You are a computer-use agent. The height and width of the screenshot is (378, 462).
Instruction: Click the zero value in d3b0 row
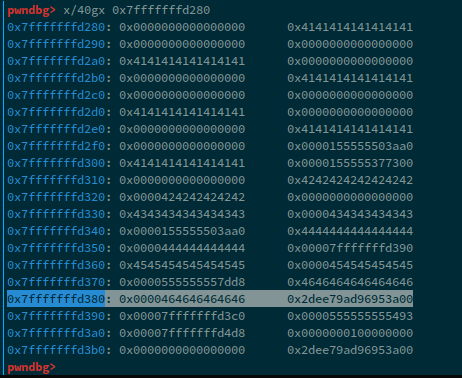pyautogui.click(x=182, y=350)
